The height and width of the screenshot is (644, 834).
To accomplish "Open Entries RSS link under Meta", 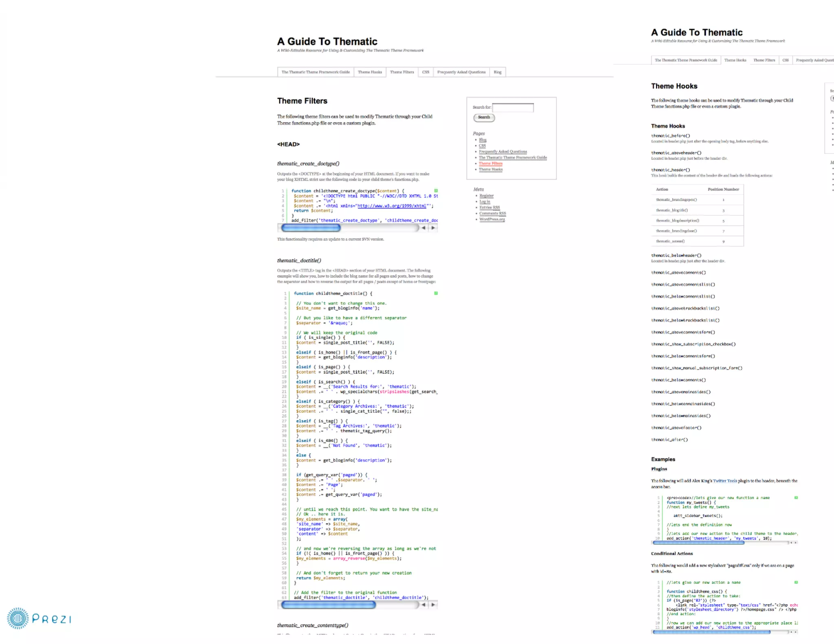I will pyautogui.click(x=489, y=207).
